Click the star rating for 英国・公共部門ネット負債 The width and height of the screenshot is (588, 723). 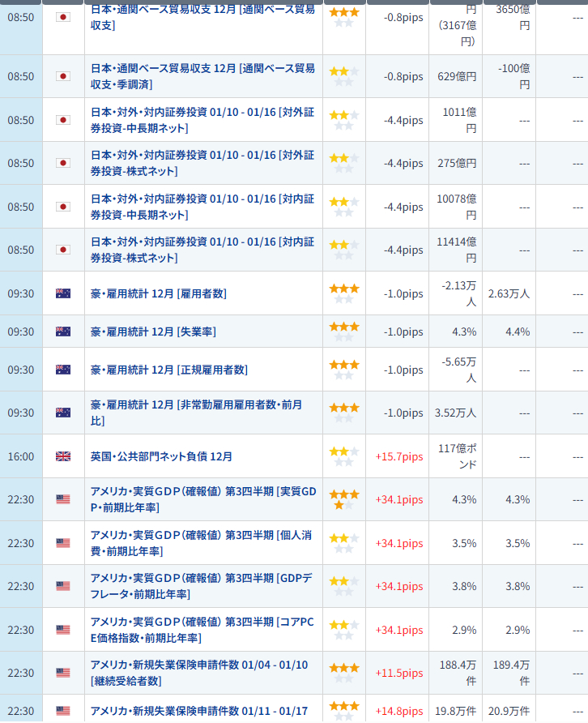(343, 456)
